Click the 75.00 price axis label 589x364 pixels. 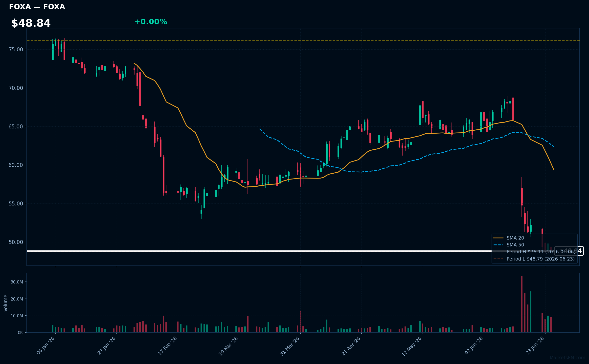16,50
